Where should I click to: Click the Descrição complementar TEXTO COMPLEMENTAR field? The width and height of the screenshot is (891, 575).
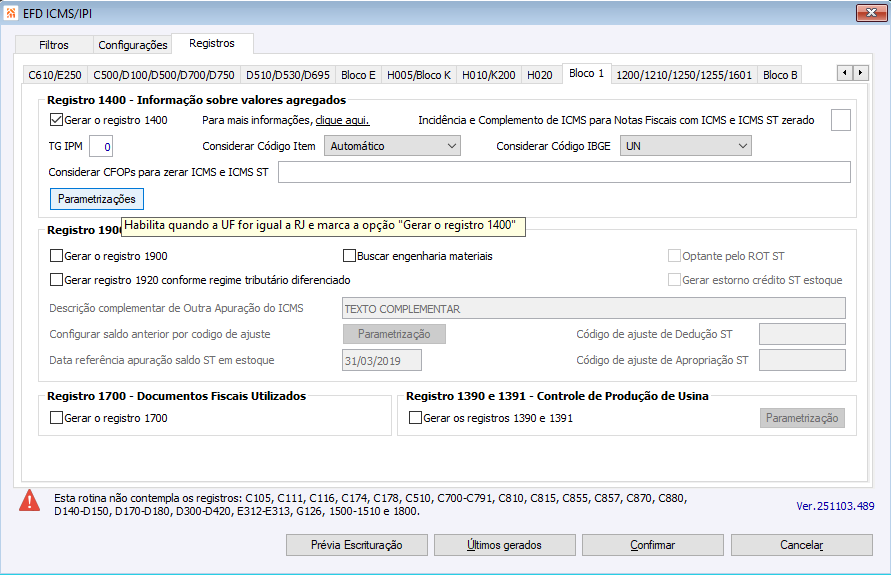[x=594, y=308]
